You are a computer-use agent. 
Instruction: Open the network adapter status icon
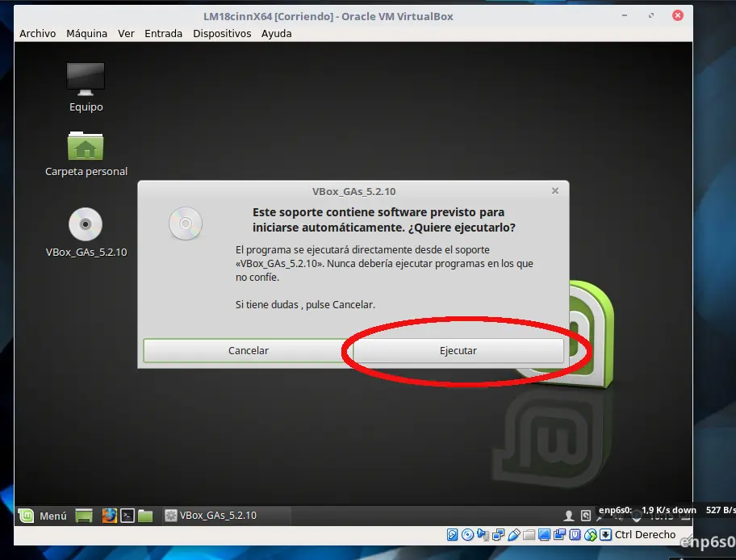[498, 535]
